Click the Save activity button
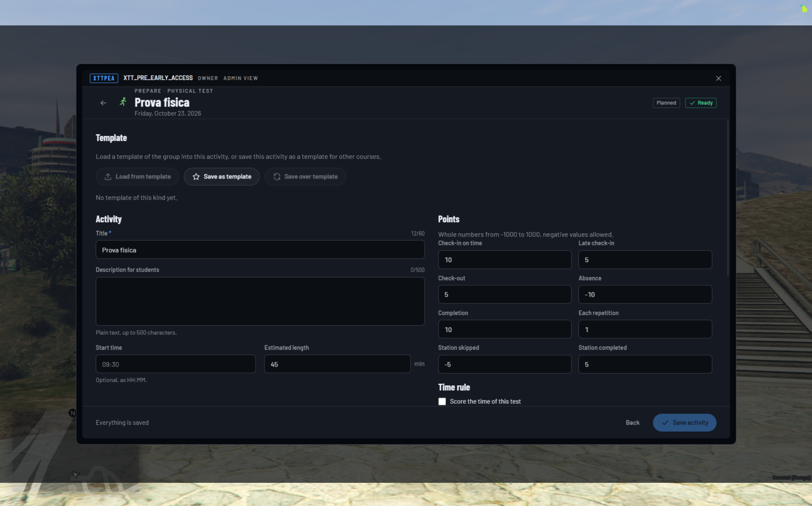 [x=685, y=423]
